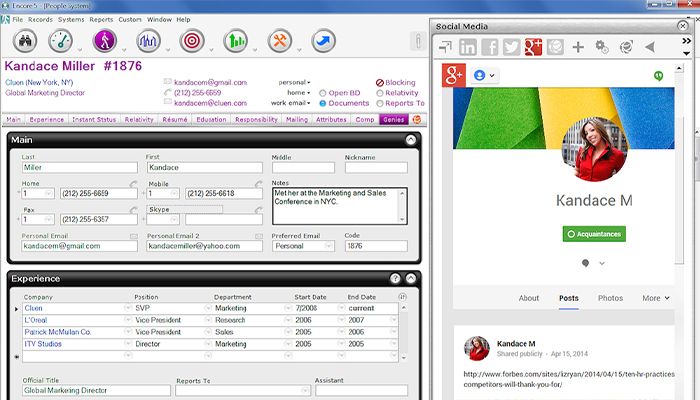This screenshot has height=400, width=700.
Task: Select the Relativity radio button
Action: pos(379,93)
